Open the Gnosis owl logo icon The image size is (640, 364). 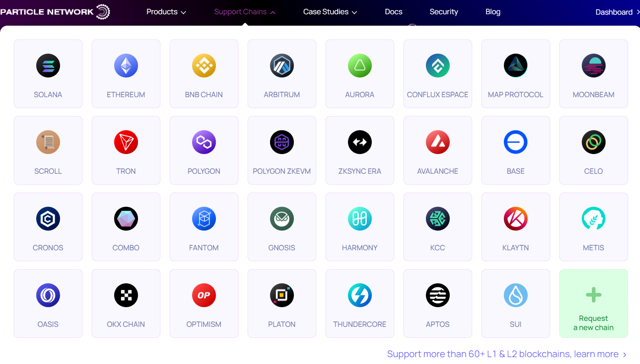pyautogui.click(x=282, y=219)
